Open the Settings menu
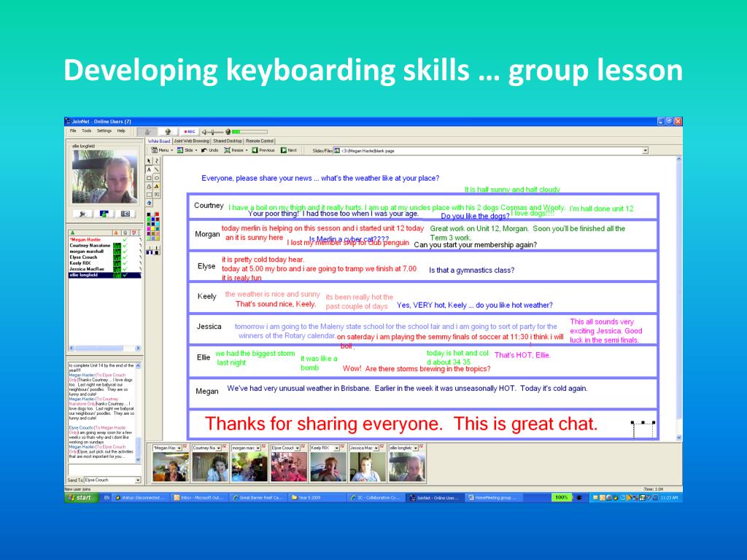 [104, 131]
